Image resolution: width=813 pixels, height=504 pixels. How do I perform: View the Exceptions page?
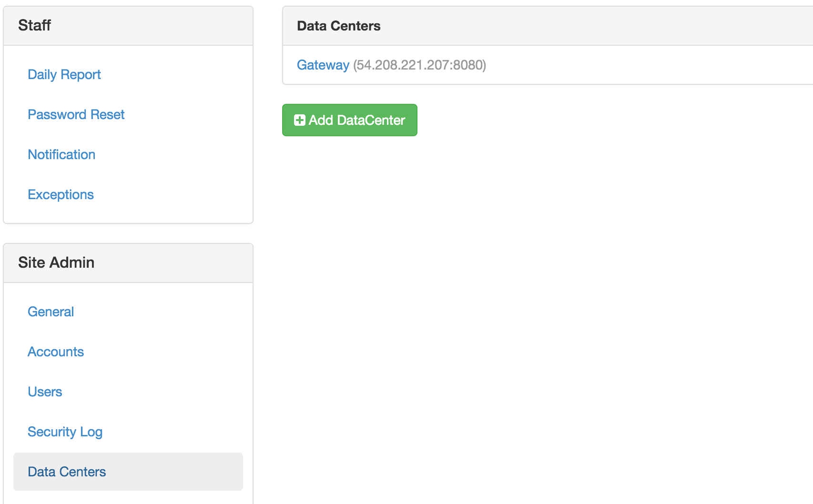coord(61,194)
